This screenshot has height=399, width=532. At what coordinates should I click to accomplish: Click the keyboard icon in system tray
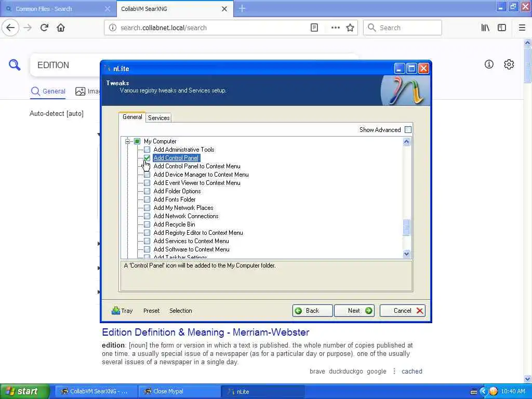click(x=474, y=392)
